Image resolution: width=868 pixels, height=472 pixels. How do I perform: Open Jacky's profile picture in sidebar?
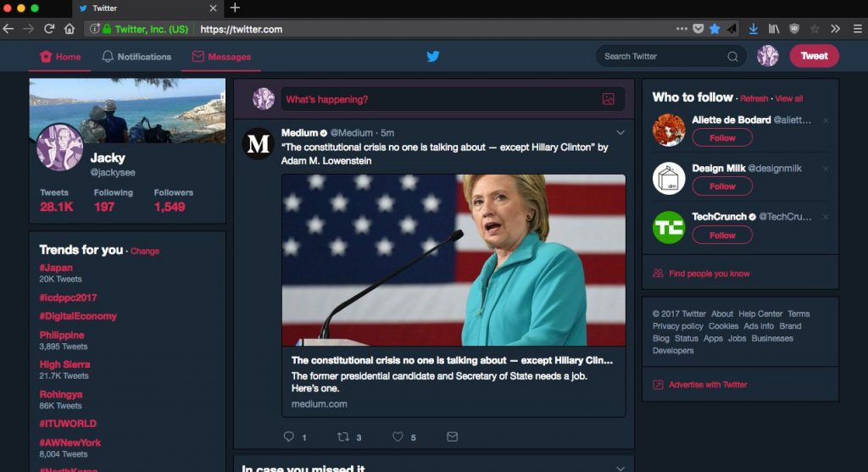coord(60,147)
